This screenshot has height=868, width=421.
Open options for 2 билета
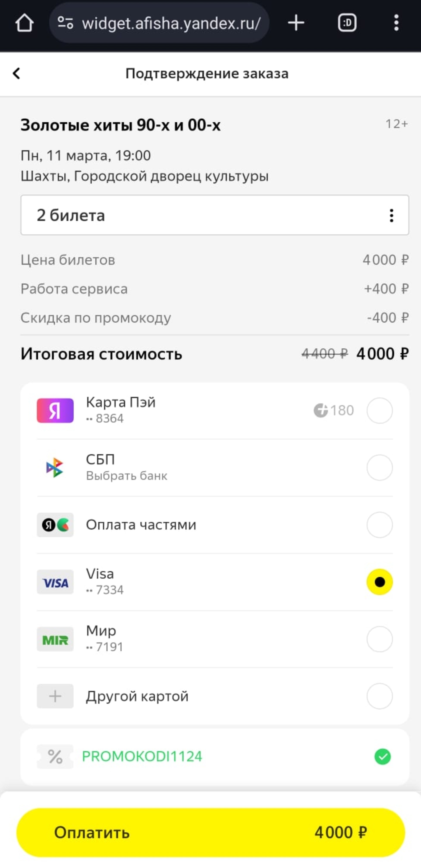pos(391,215)
